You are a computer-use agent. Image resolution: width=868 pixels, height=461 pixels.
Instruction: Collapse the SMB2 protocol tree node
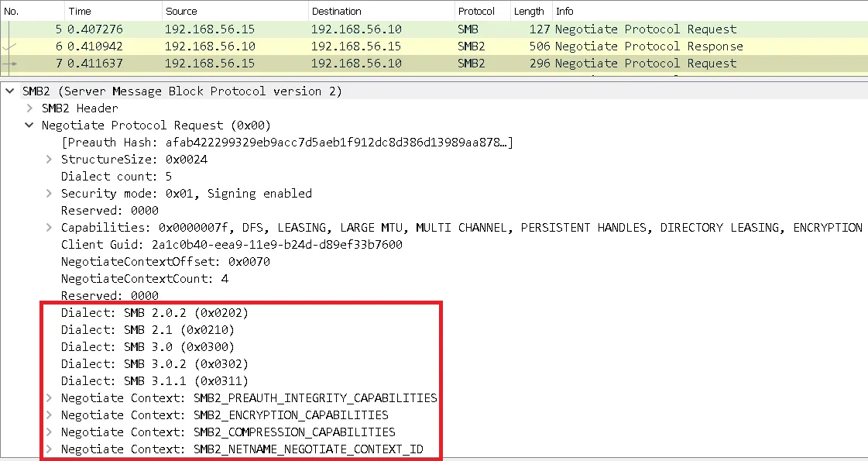[9, 91]
